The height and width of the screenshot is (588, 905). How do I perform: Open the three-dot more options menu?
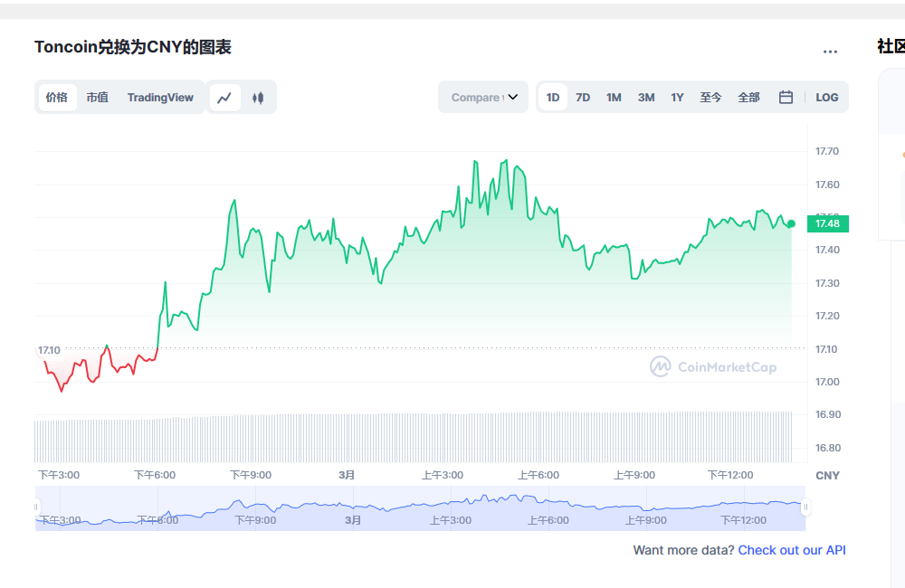(830, 52)
